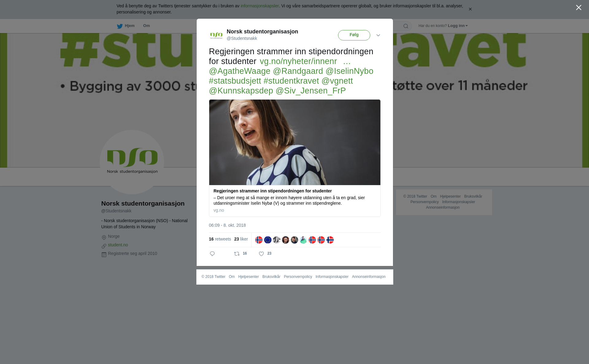
Task: Like the tweet with heart icon
Action: (x=261, y=254)
